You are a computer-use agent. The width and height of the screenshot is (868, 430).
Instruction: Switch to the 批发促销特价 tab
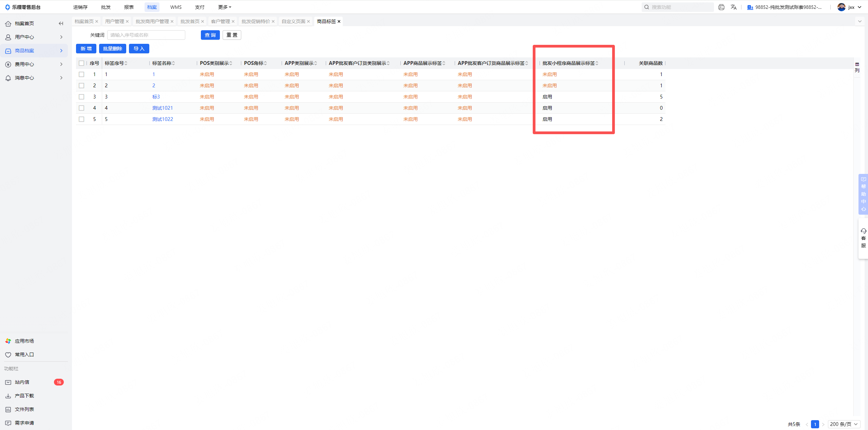pyautogui.click(x=256, y=21)
